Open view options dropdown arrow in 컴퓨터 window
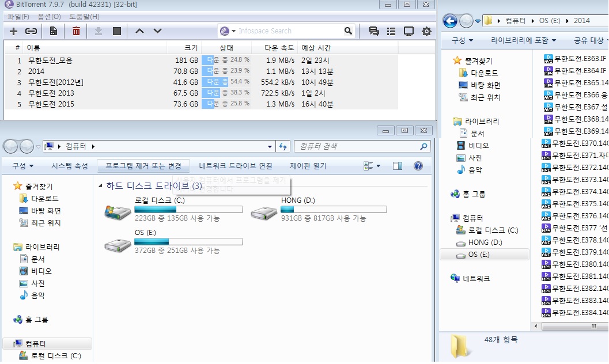The image size is (609, 364). point(379,166)
